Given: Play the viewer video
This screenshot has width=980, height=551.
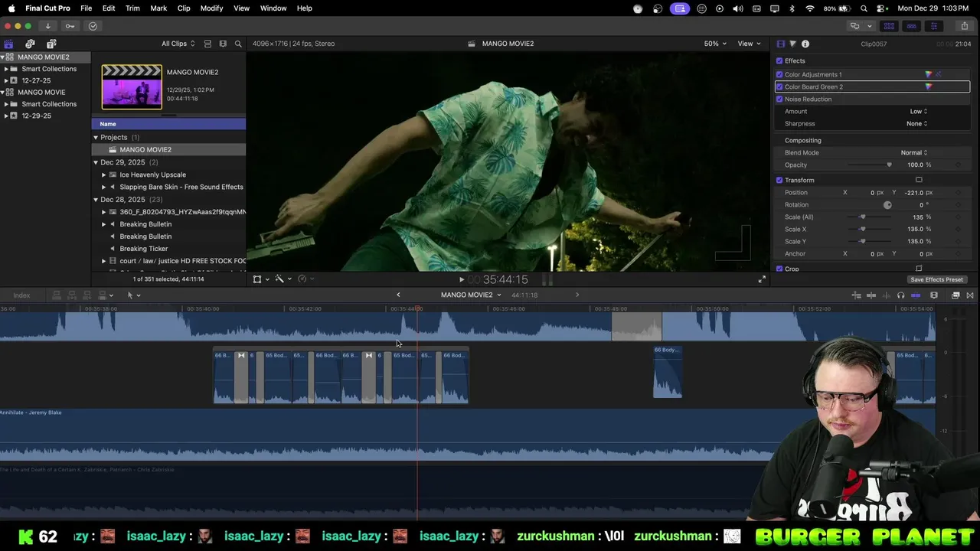Looking at the screenshot, I should (461, 280).
